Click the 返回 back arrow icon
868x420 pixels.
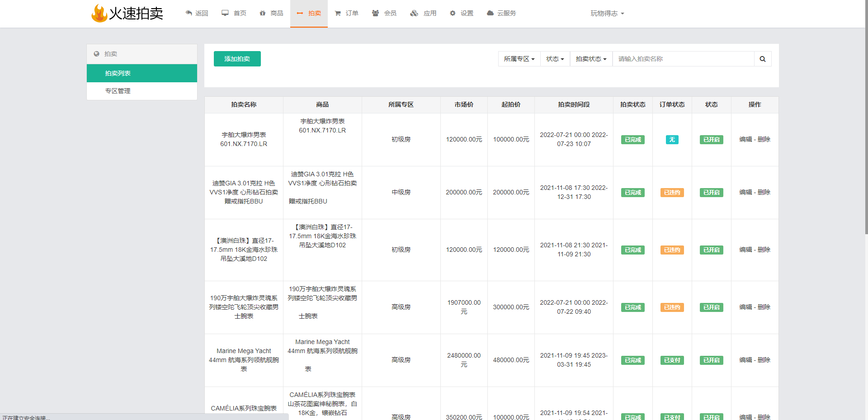pyautogui.click(x=189, y=13)
